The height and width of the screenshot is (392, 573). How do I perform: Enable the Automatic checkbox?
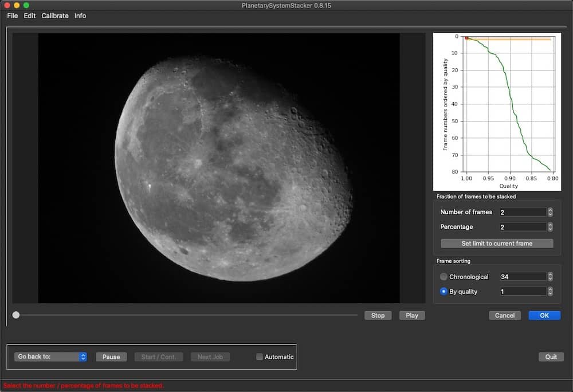tap(260, 357)
